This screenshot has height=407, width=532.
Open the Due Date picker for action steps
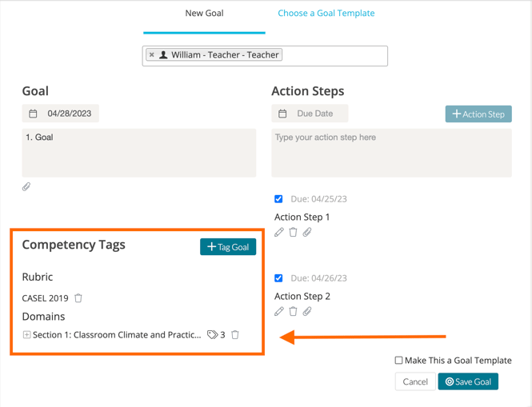(x=310, y=114)
